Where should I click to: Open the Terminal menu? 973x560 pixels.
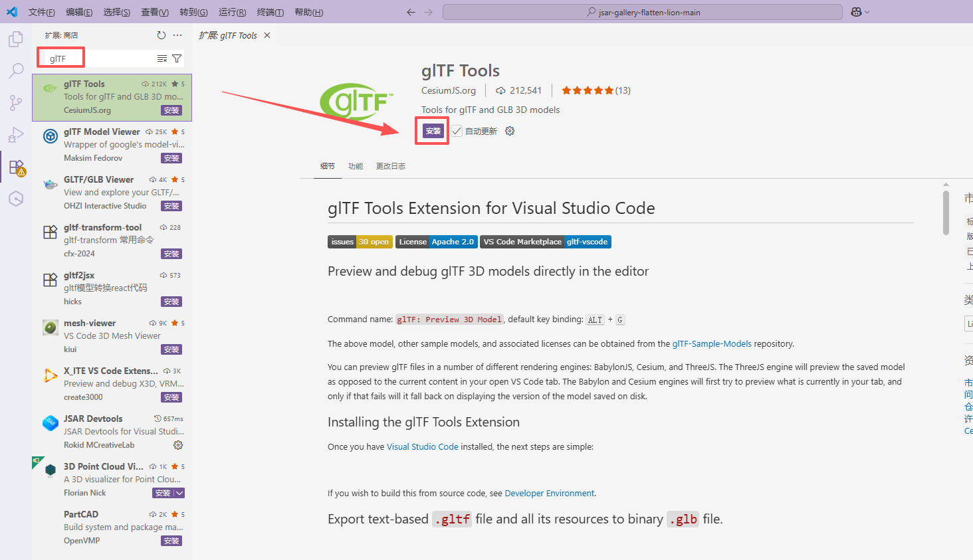click(x=270, y=12)
